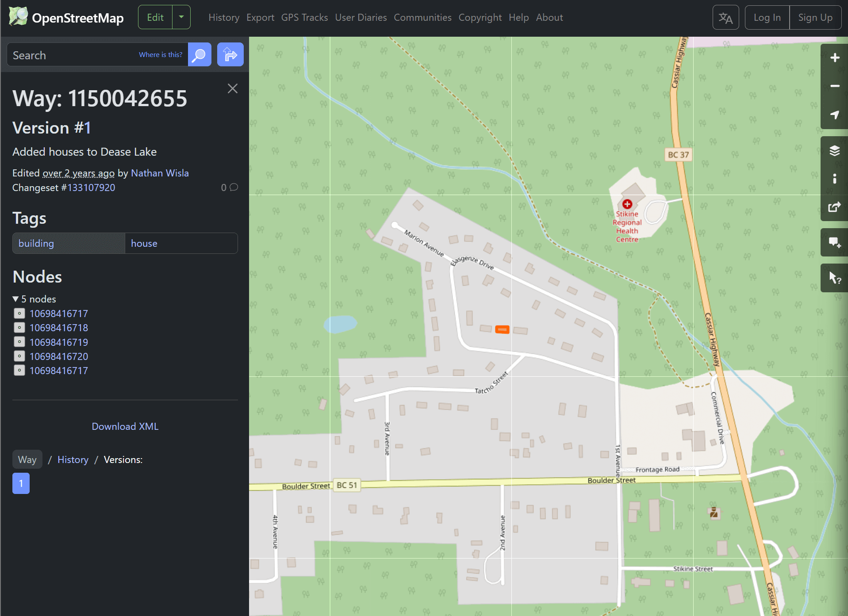Zoom in on the map
The height and width of the screenshot is (616, 848).
pos(834,58)
